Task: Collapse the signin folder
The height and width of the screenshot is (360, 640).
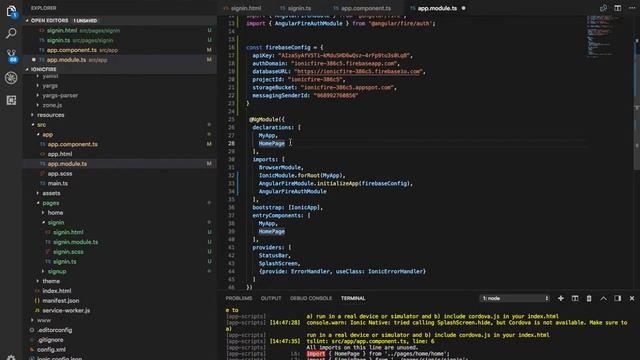Action: [56, 223]
